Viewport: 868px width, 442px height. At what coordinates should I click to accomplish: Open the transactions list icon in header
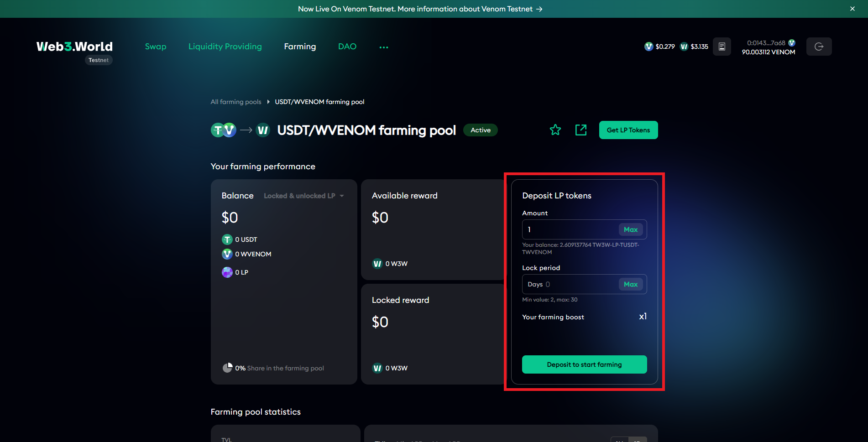click(x=722, y=47)
